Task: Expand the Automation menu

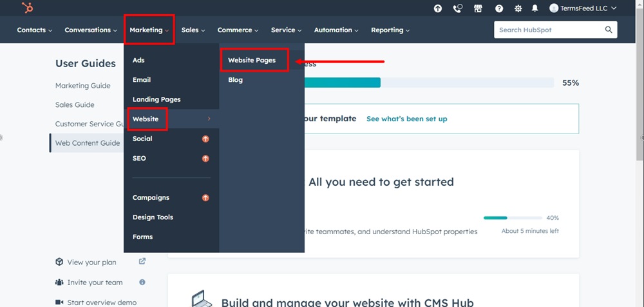Action: click(x=336, y=30)
